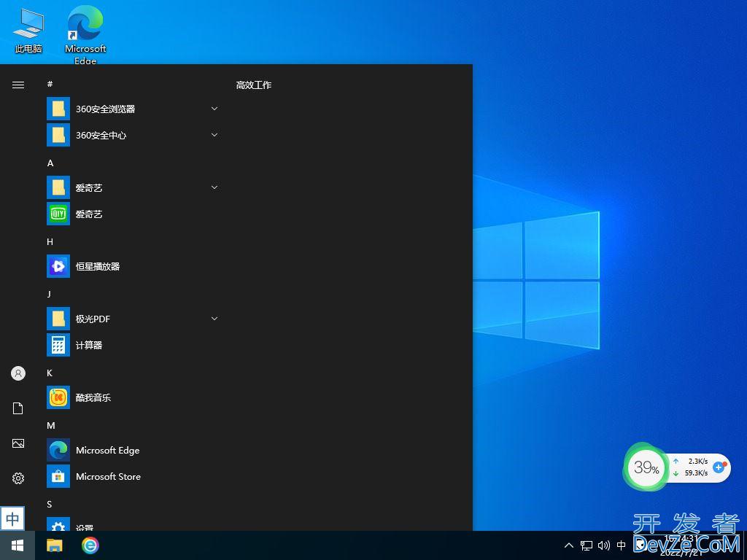The width and height of the screenshot is (747, 560).
Task: Open Documents icon in Start sidebar
Action: 18,408
